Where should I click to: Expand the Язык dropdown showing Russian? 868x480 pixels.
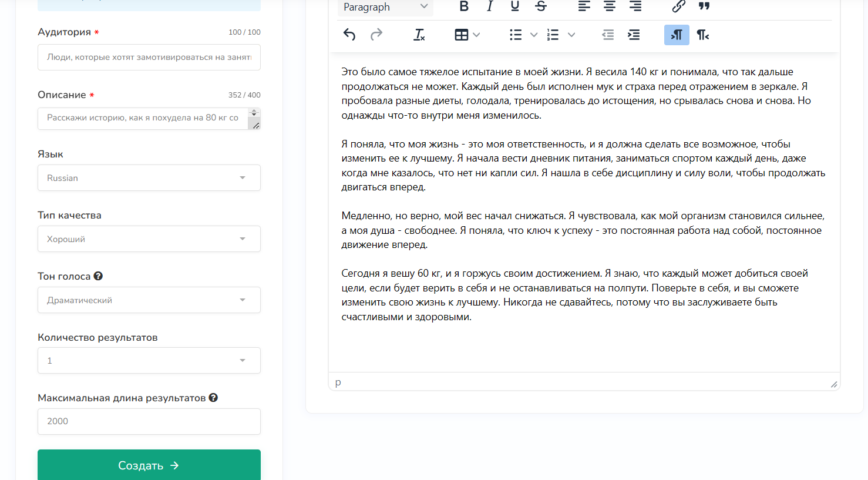[149, 178]
